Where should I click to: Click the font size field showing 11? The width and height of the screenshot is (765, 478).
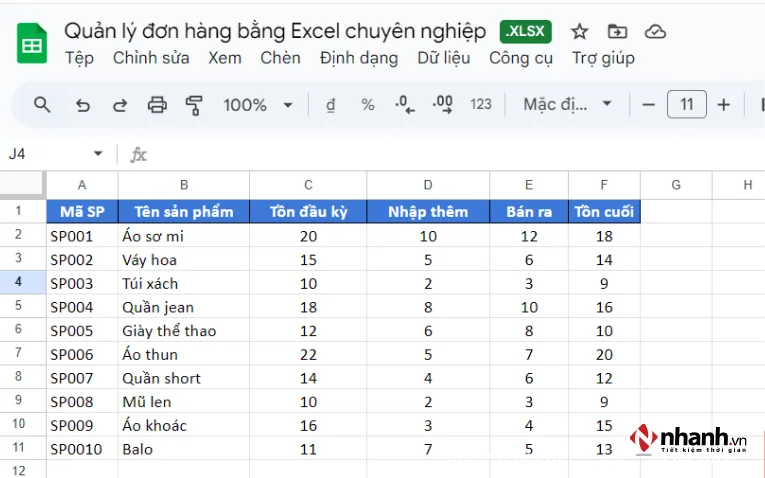[687, 105]
